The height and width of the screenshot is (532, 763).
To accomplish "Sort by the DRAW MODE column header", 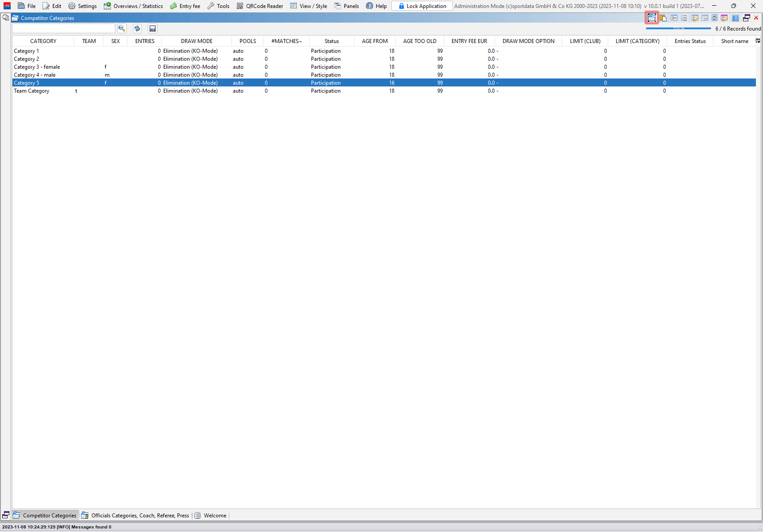I will pos(197,41).
